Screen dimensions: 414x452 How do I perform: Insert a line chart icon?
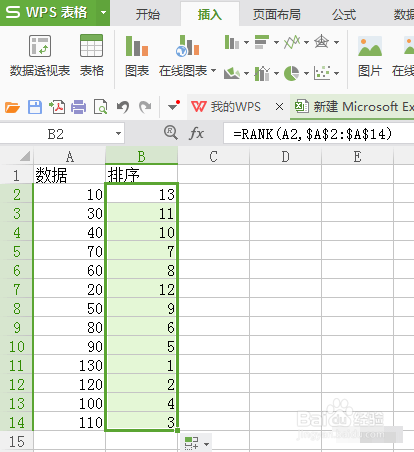point(292,42)
